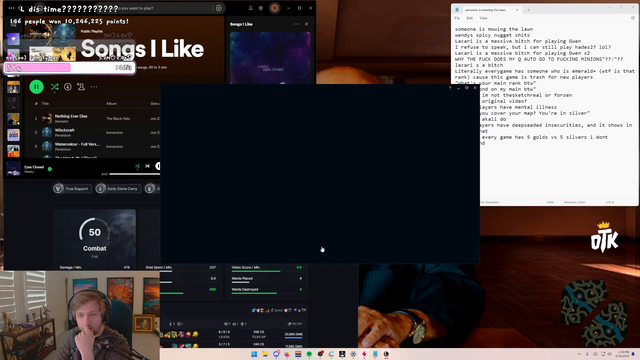Open album The Black Halo
640x360 pixels.
[x=118, y=118]
